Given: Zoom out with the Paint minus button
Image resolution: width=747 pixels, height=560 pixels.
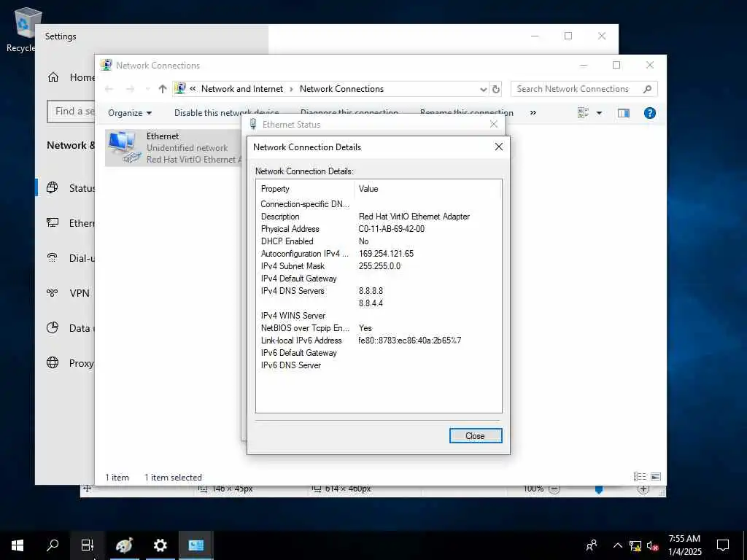Looking at the screenshot, I should (x=554, y=489).
